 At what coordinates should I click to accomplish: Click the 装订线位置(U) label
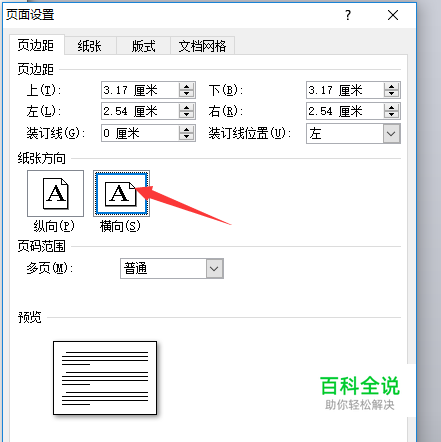coord(250,133)
